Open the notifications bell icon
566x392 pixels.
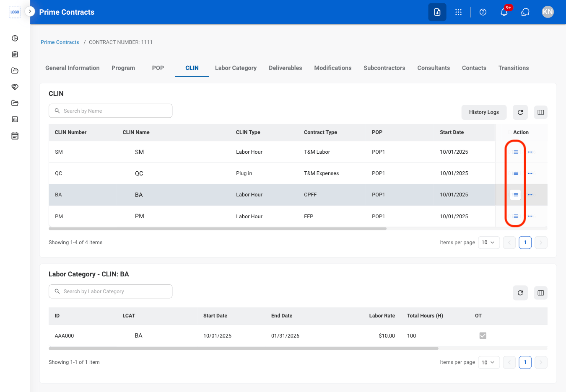click(x=504, y=12)
